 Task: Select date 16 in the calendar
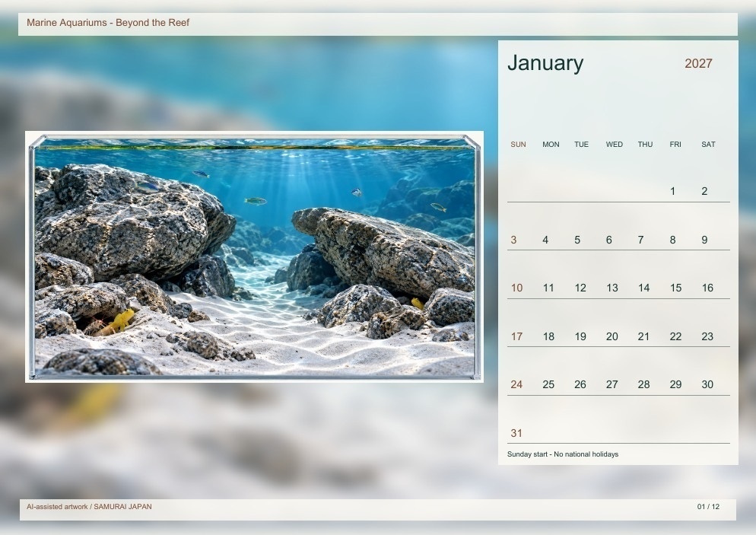[x=708, y=288]
